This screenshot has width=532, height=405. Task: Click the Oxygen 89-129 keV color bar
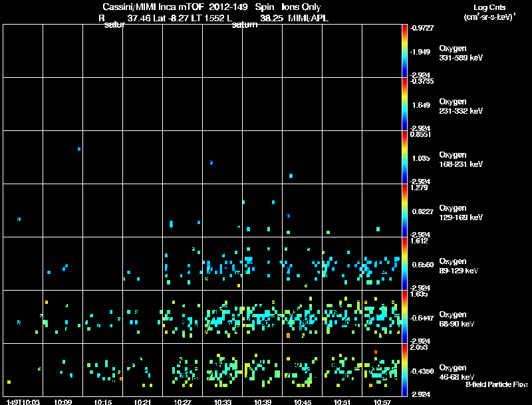(404, 263)
